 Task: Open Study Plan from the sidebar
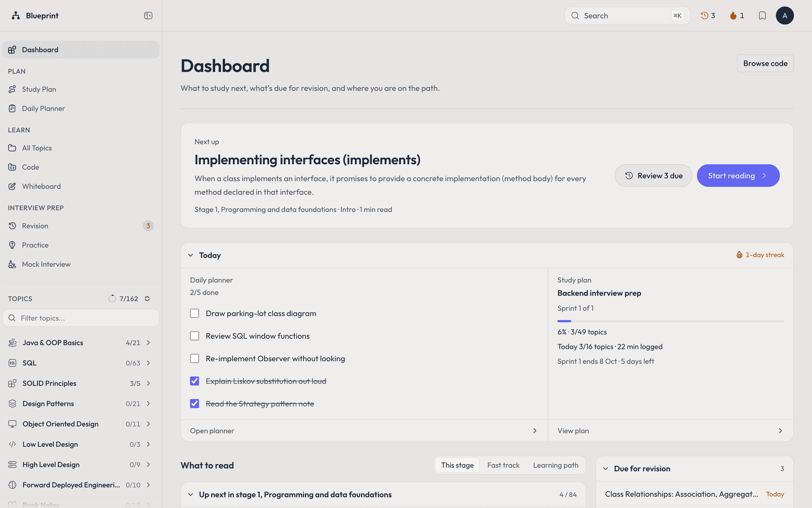click(81, 89)
